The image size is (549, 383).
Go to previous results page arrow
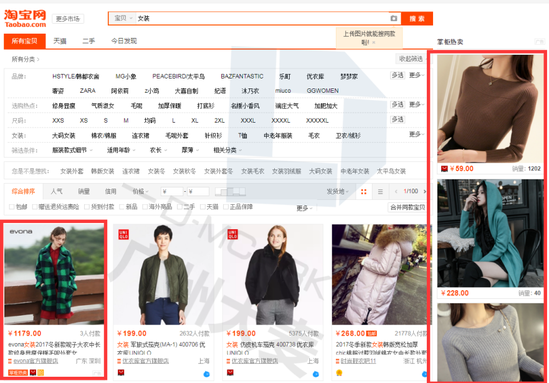click(x=396, y=192)
